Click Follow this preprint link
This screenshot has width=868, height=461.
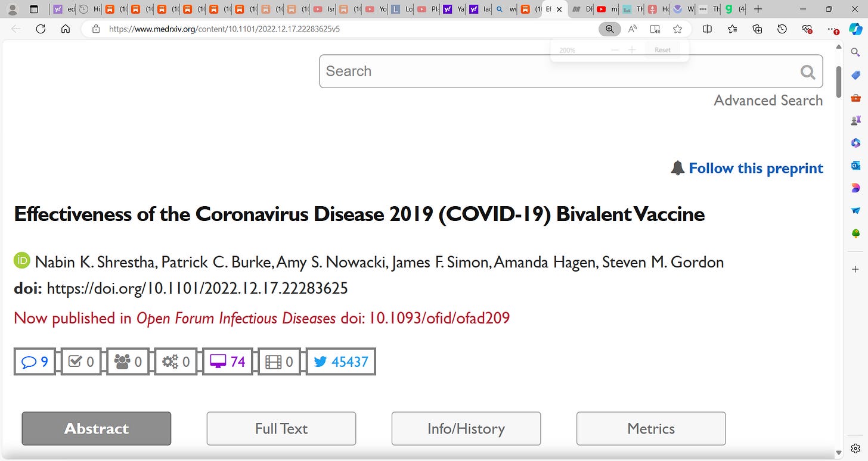[x=756, y=168]
